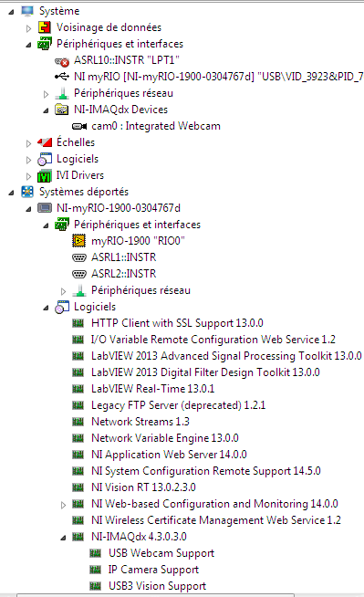
Task: Click the top Périphériques et interfaces board icon
Action: [45, 44]
